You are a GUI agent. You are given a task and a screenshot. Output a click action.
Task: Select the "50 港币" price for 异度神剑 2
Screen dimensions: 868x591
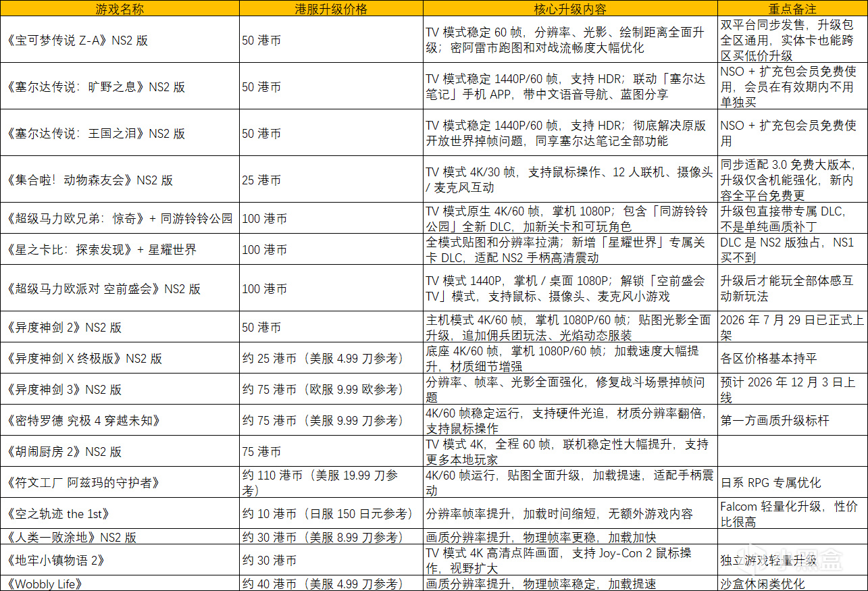tap(332, 327)
